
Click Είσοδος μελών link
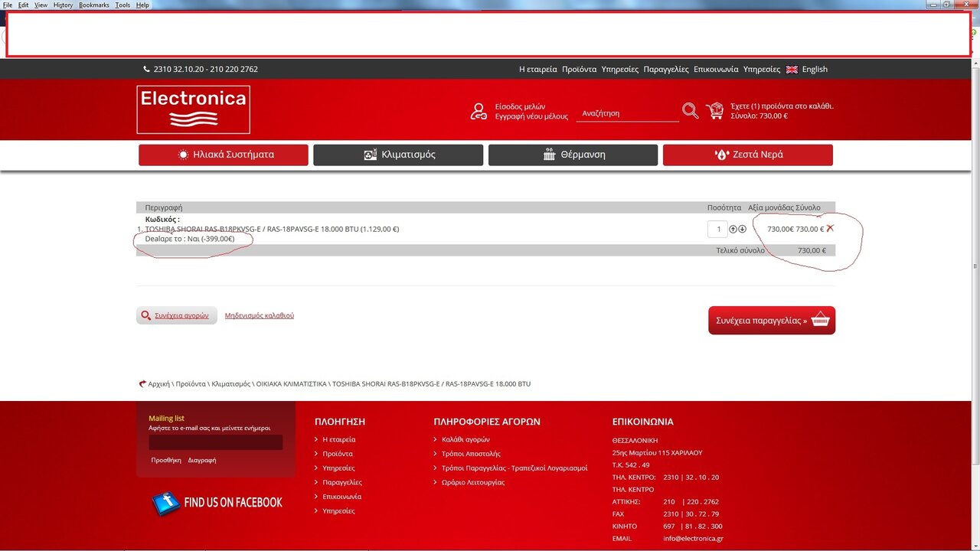520,107
